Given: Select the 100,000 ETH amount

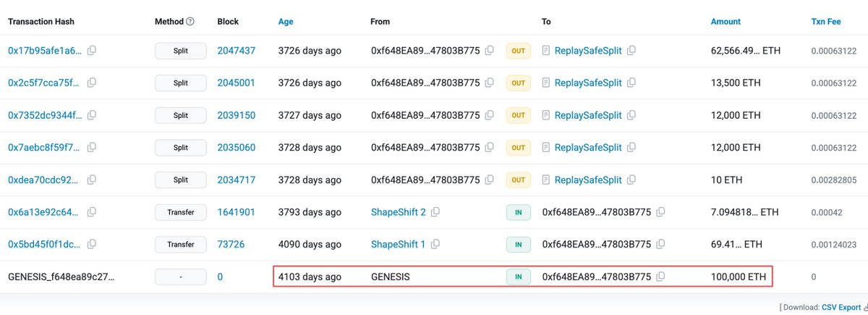Looking at the screenshot, I should (x=739, y=277).
